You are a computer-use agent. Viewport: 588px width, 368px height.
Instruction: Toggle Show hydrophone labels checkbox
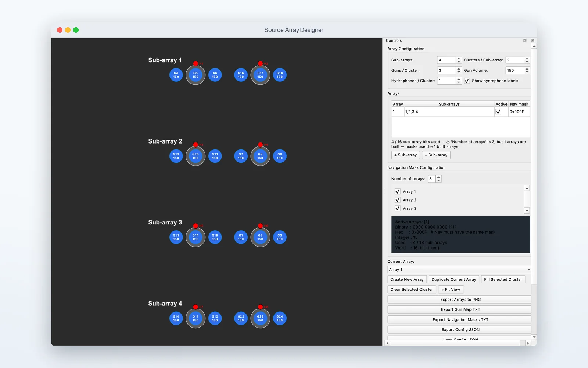pyautogui.click(x=467, y=81)
